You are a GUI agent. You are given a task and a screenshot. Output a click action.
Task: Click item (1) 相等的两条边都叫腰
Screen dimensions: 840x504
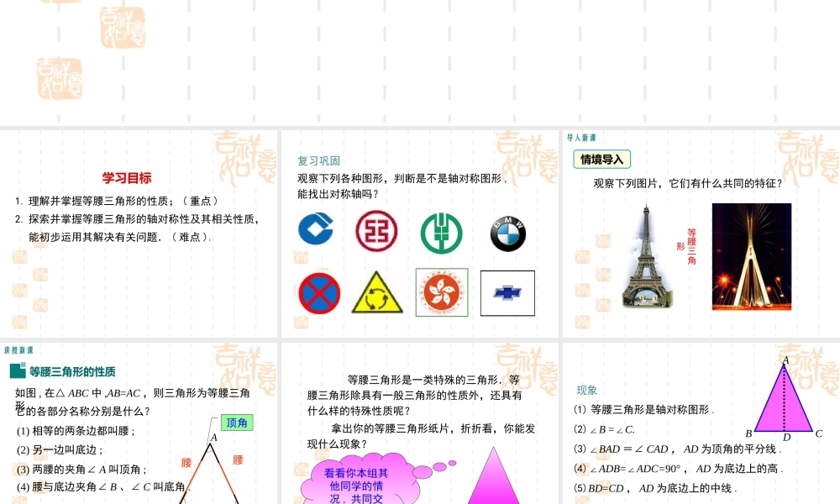click(x=76, y=431)
